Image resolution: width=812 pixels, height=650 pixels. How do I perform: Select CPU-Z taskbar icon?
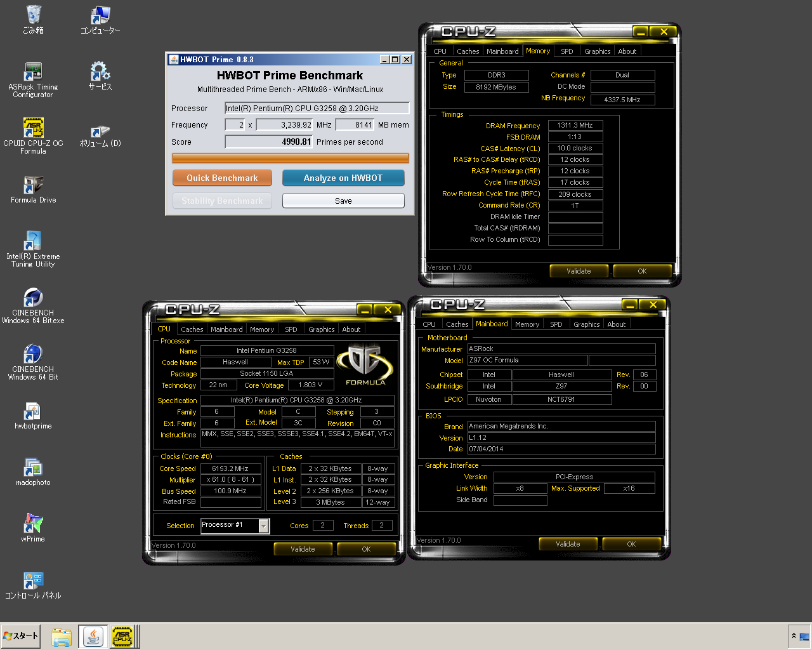(122, 636)
